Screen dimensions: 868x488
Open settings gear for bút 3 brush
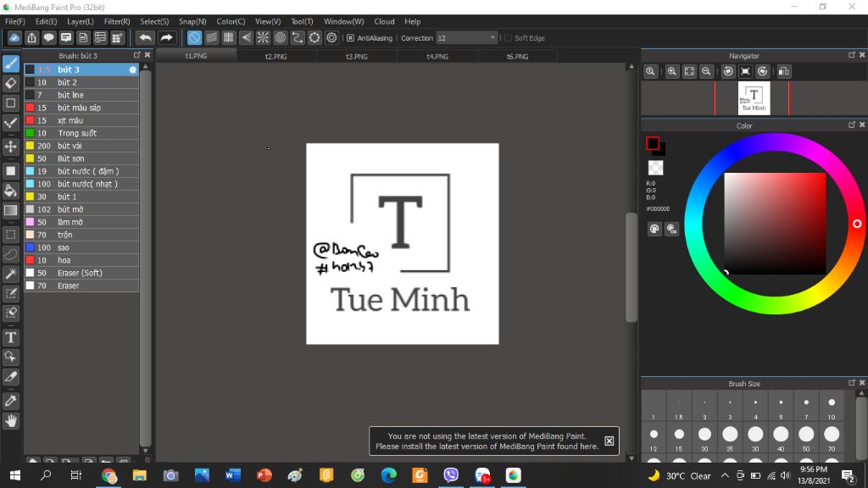click(132, 69)
